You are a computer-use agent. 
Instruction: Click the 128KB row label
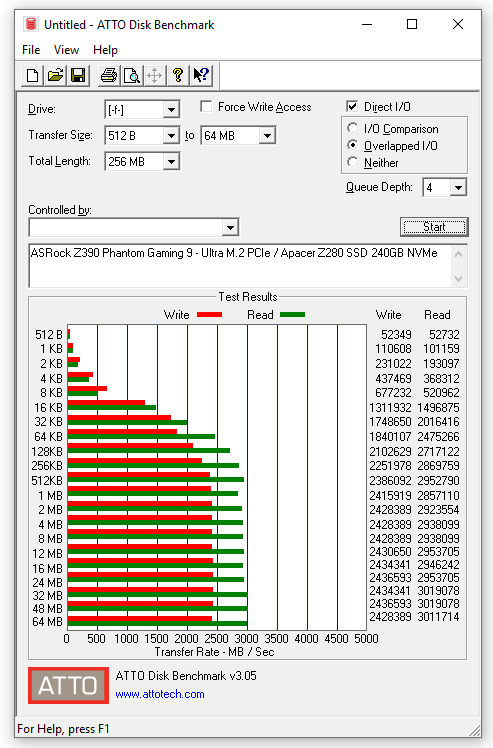click(47, 451)
